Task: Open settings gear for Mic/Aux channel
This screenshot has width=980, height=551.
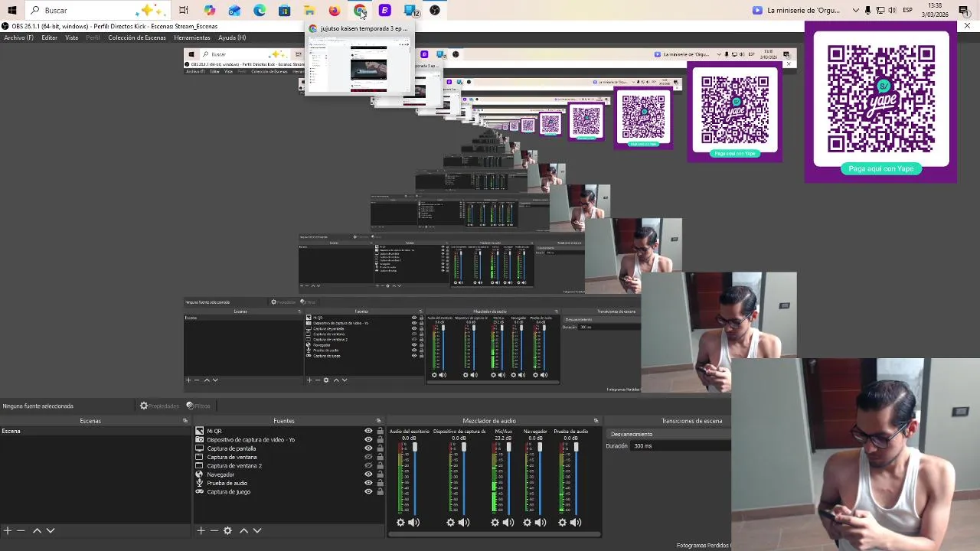Action: click(495, 523)
